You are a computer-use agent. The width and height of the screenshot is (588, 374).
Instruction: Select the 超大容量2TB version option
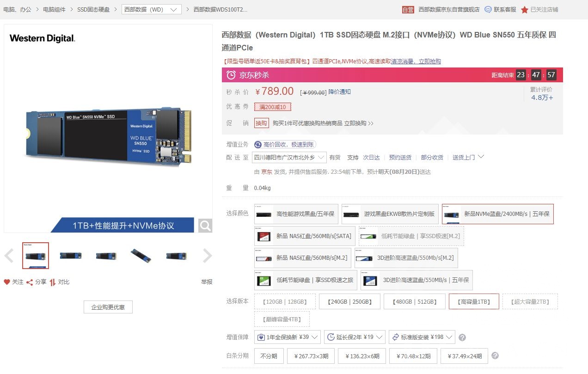(530, 301)
